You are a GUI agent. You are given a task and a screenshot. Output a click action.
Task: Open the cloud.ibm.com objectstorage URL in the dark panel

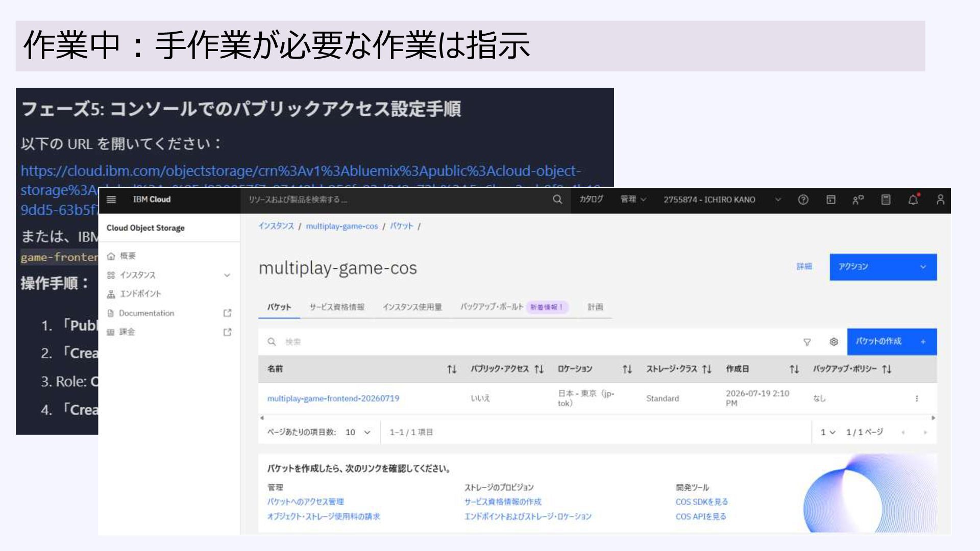pyautogui.click(x=301, y=171)
